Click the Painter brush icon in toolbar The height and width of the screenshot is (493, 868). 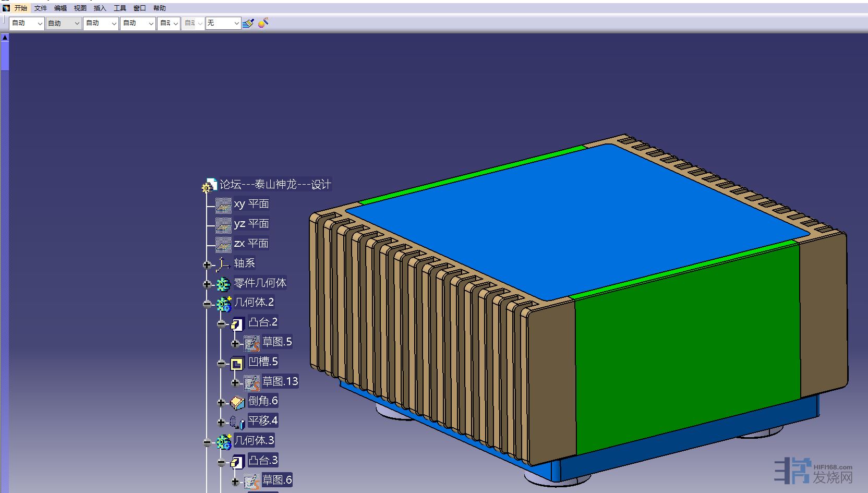pyautogui.click(x=248, y=23)
